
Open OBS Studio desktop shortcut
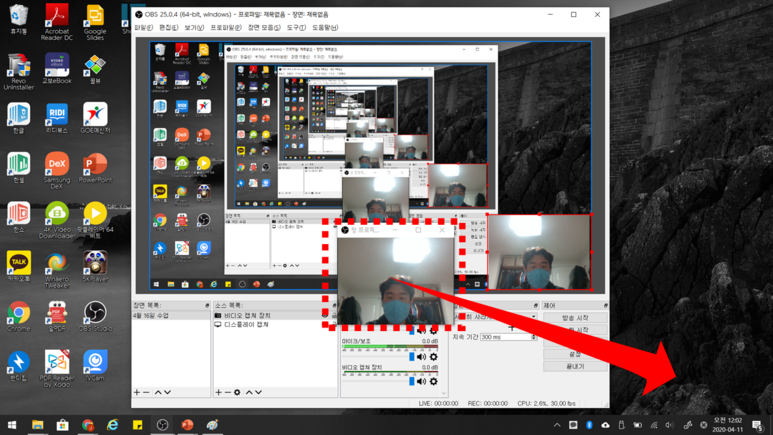pyautogui.click(x=95, y=316)
